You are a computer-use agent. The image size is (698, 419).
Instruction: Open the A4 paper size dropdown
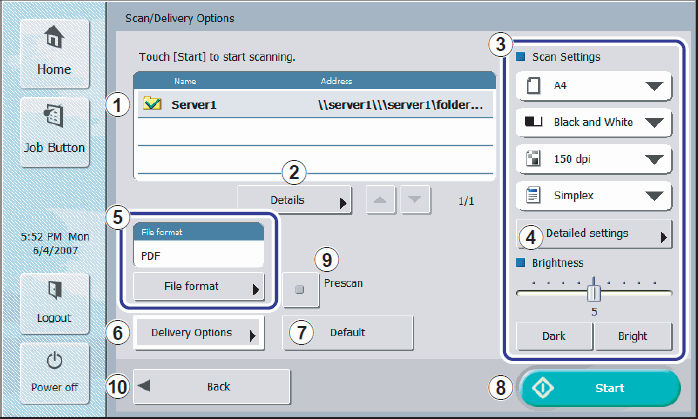pyautogui.click(x=593, y=86)
